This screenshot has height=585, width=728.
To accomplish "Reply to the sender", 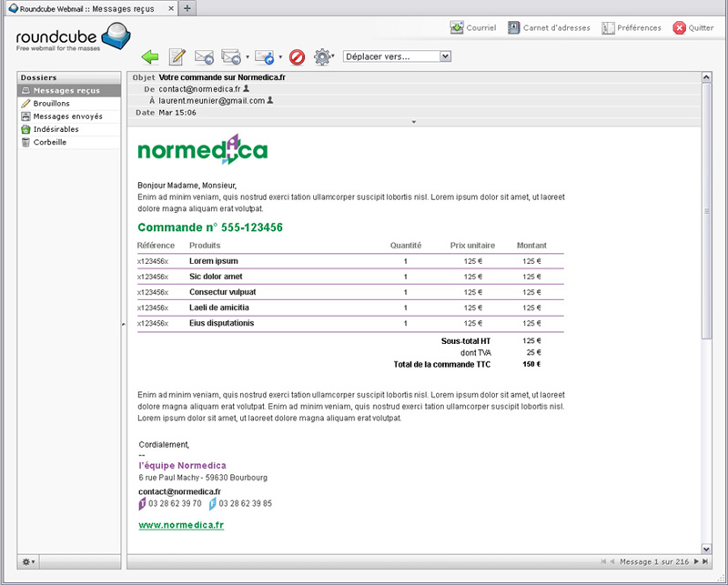I will click(204, 57).
